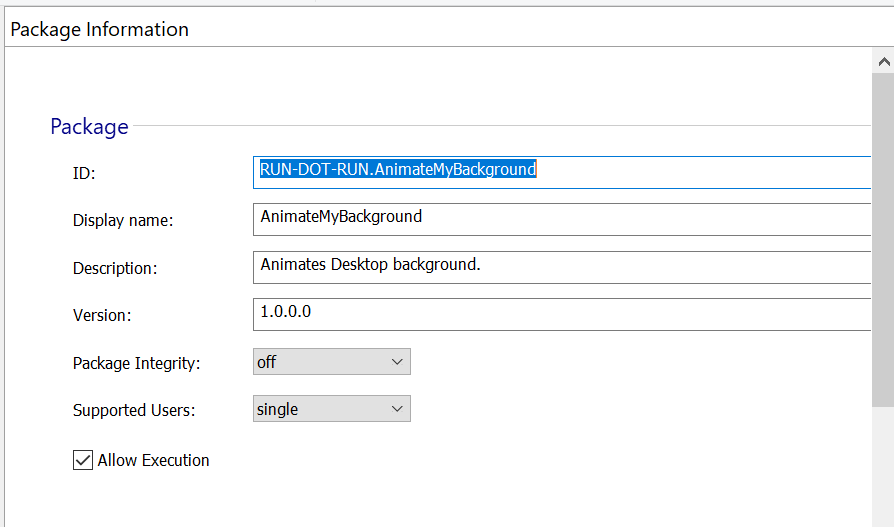Click the highlighted RUN-DOT-RUN.AnimateMyBackground text

click(398, 170)
